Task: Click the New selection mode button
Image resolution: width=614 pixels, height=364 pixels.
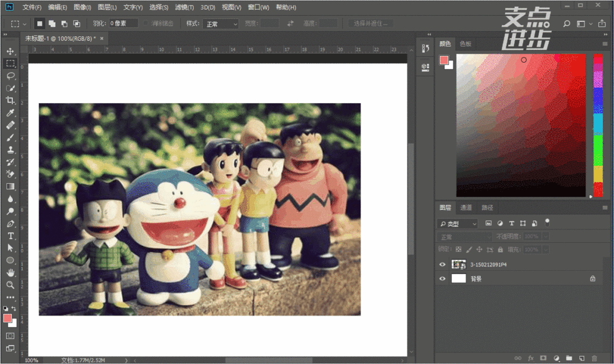Action: 40,23
